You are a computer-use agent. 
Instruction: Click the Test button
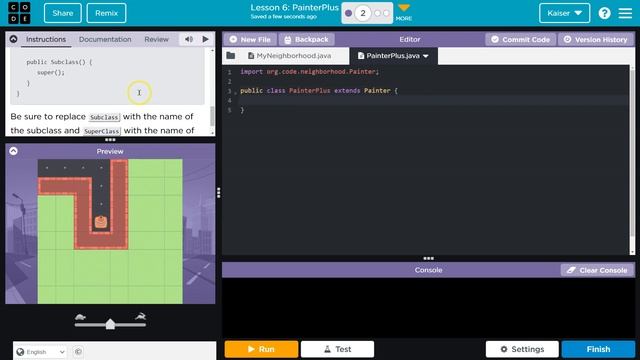click(338, 349)
